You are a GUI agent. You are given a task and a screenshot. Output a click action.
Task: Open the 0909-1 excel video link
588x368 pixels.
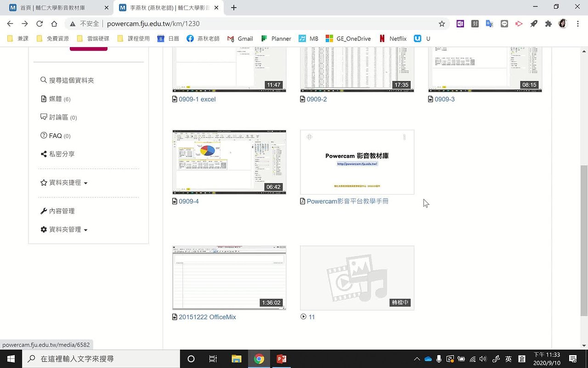tap(197, 99)
